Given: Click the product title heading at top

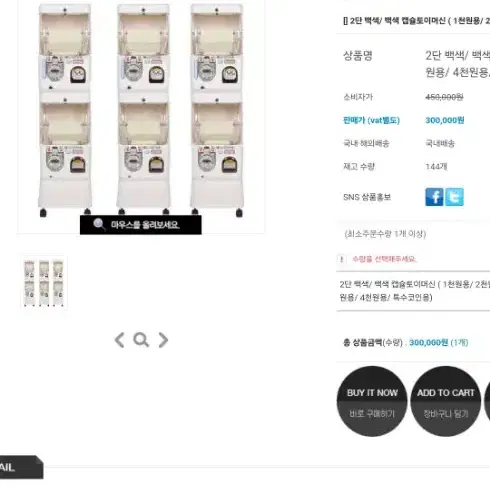Looking at the screenshot, I should pyautogui.click(x=416, y=21).
